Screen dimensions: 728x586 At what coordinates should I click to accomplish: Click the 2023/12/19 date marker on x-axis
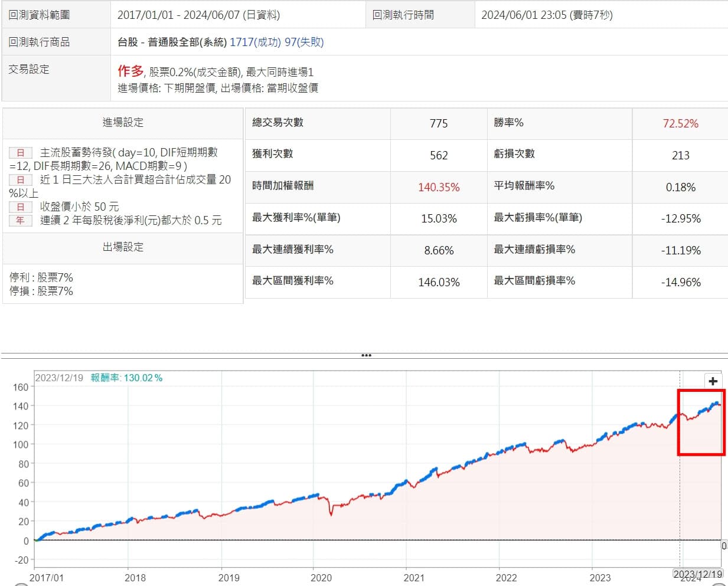(698, 574)
